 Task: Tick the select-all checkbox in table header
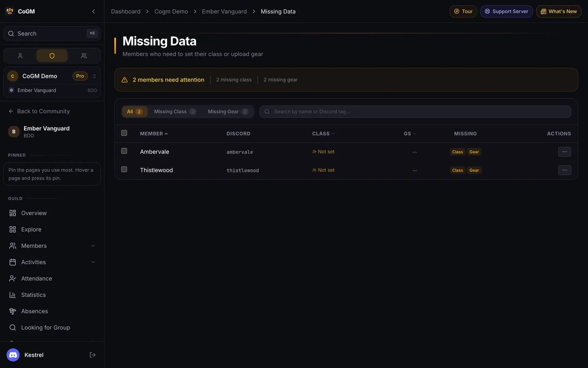point(124,133)
